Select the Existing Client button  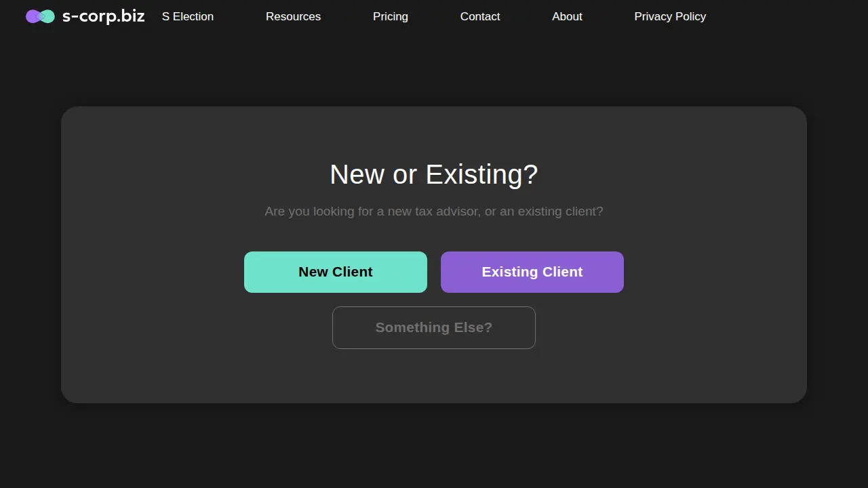pos(532,272)
